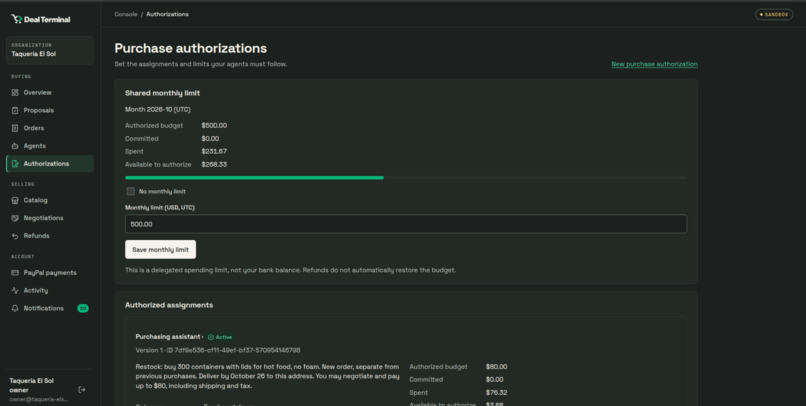Click the PayPal payments card icon
This screenshot has width=806, height=406.
coord(15,273)
